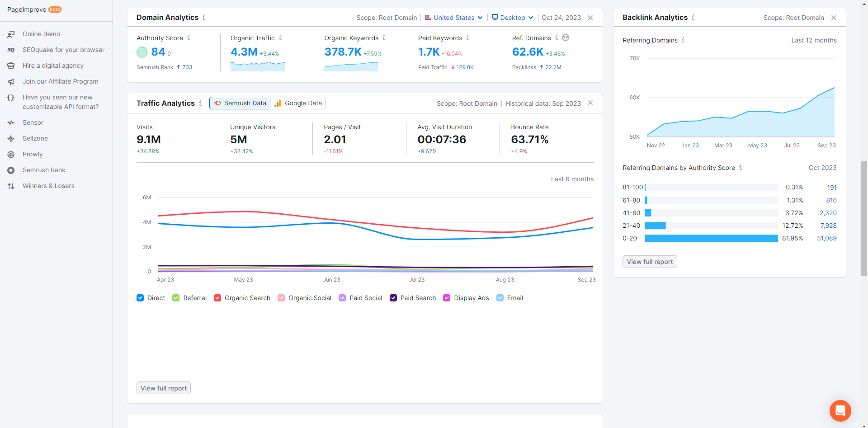Click the Semrush Rank star icon
The height and width of the screenshot is (428, 868).
[11, 170]
